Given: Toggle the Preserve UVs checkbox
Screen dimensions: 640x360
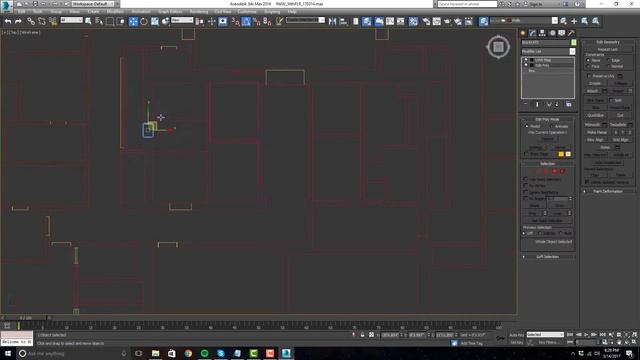Looking at the screenshot, I should tap(589, 76).
